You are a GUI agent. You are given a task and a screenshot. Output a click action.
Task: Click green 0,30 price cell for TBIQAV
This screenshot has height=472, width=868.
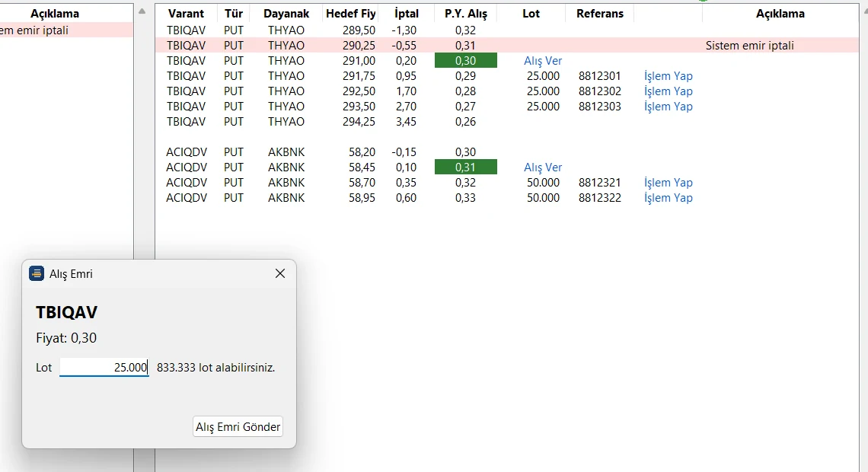click(x=465, y=61)
